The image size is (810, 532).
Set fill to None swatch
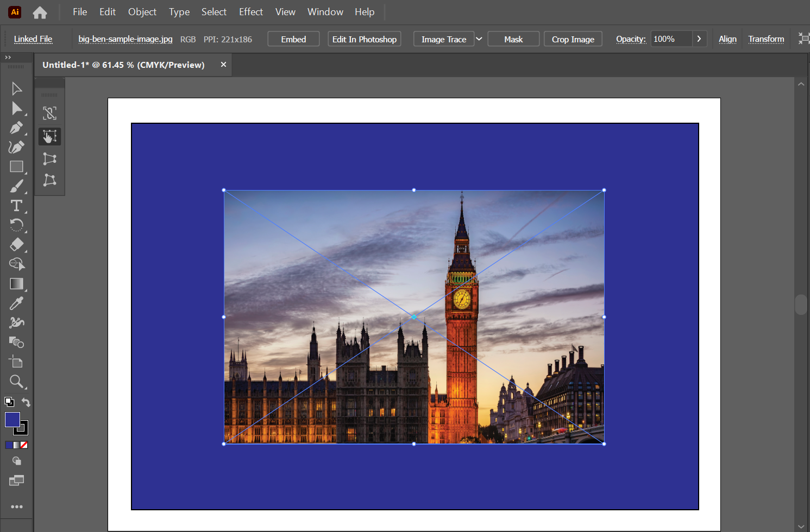click(24, 445)
